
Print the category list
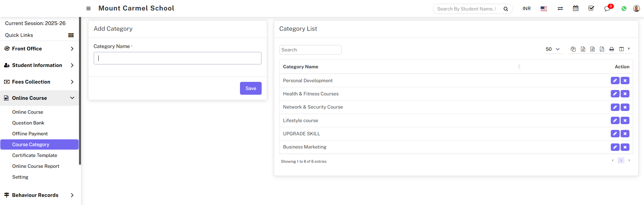coord(611,49)
